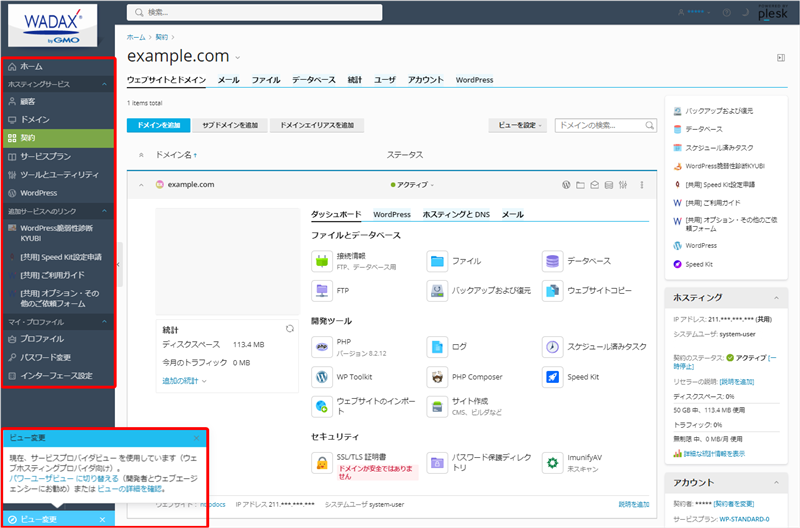
Task: Open the データベース icon in dashboard
Action: 552,261
